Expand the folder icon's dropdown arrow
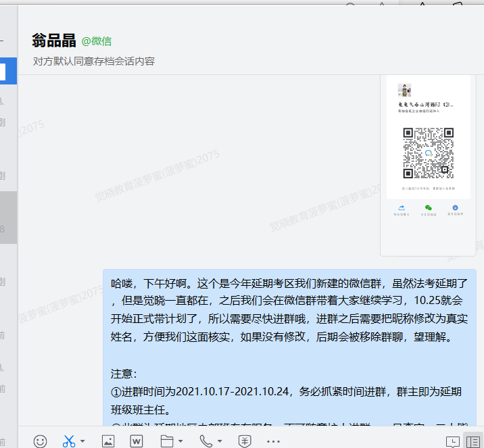 [180, 441]
